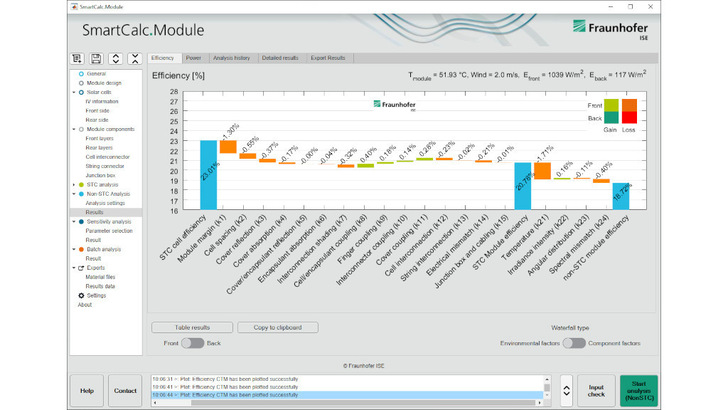Click the Contact button
Viewport: 728px width, 410px height.
click(x=125, y=390)
